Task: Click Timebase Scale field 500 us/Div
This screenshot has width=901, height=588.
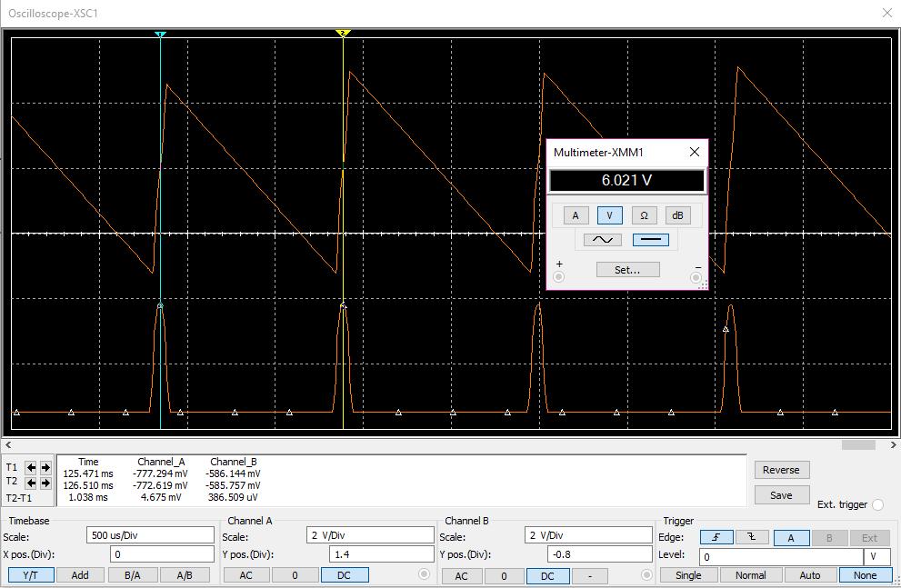Action: tap(150, 535)
